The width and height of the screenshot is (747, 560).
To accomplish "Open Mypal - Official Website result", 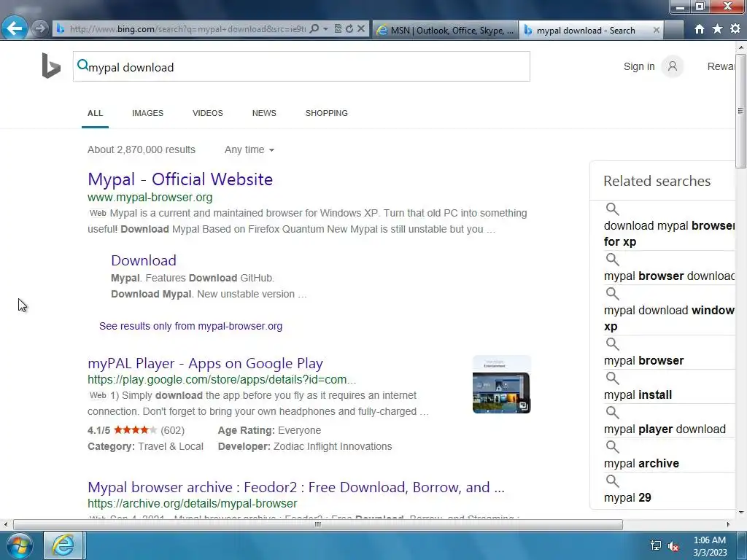I will pyautogui.click(x=180, y=179).
